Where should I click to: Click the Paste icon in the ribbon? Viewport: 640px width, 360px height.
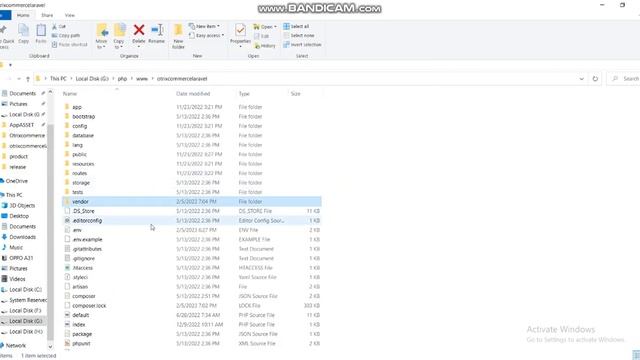(41, 33)
